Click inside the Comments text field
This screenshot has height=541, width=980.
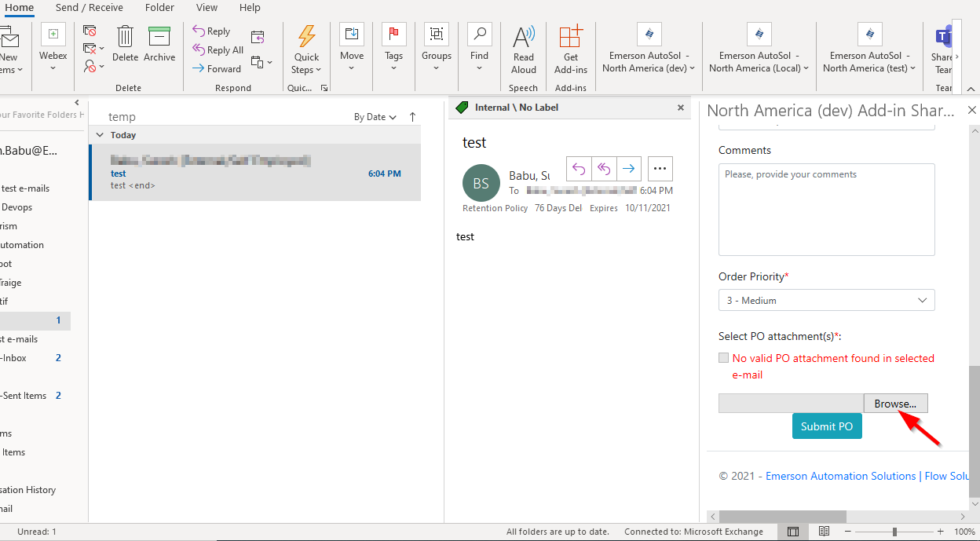pyautogui.click(x=826, y=210)
